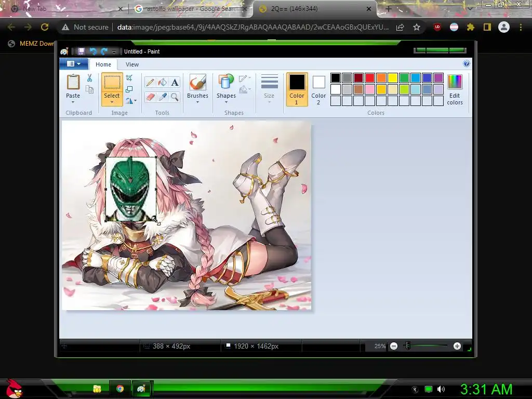Pick the orange color swatch
The image size is (532, 399).
381,78
